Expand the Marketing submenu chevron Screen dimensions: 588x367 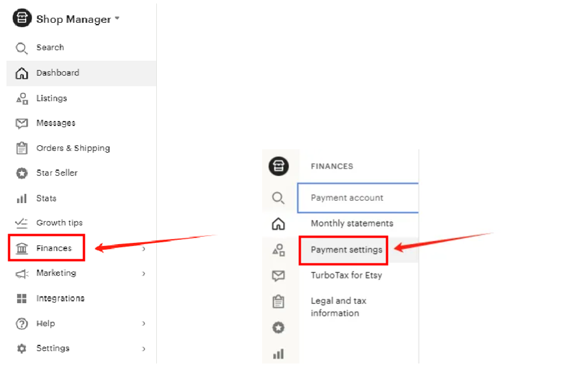coord(143,273)
